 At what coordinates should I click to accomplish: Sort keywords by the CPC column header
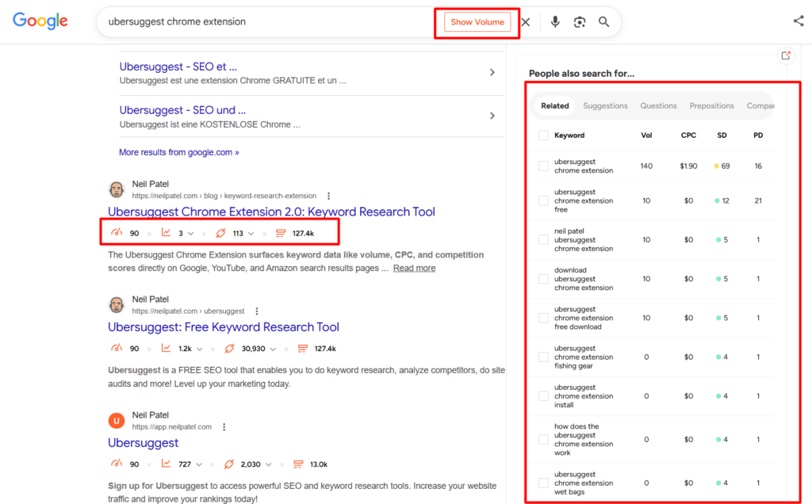click(x=688, y=135)
